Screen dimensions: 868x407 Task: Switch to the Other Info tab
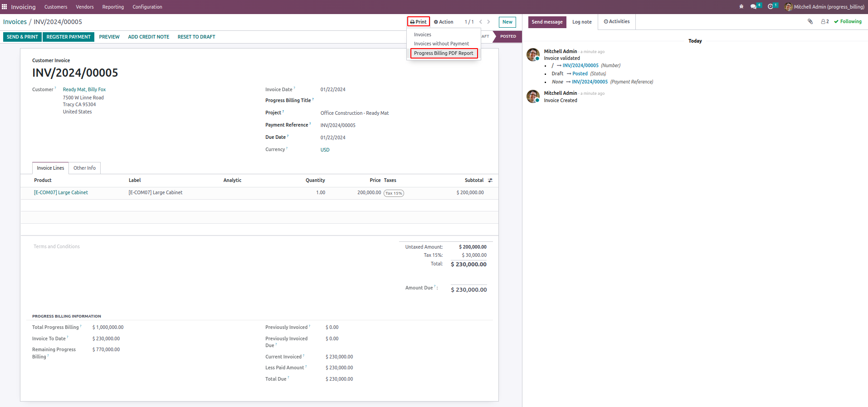[85, 168]
